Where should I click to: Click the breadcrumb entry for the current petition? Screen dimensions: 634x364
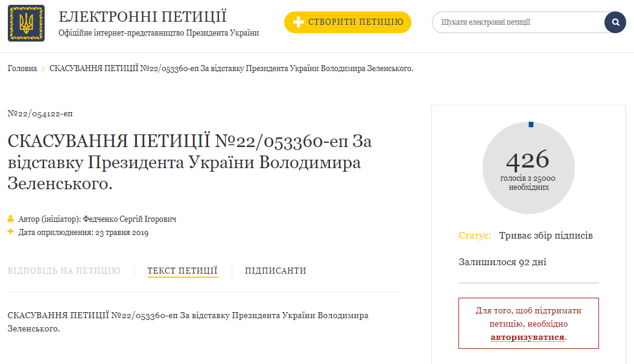[231, 69]
